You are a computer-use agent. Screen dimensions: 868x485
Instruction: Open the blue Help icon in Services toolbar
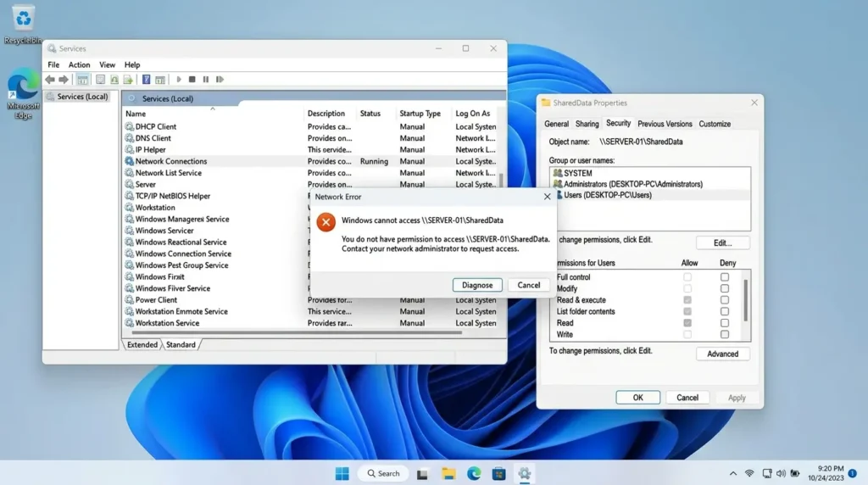146,80
